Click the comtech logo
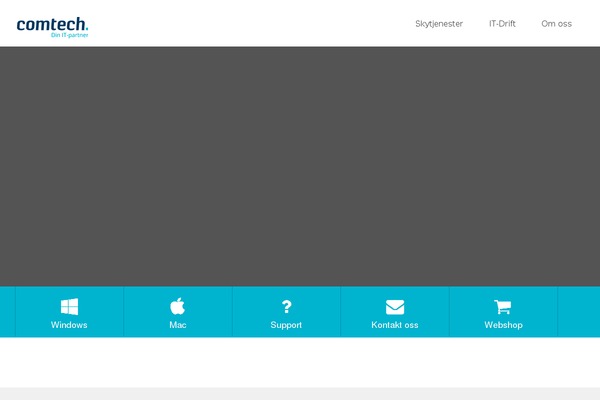600x400 pixels. [x=52, y=27]
